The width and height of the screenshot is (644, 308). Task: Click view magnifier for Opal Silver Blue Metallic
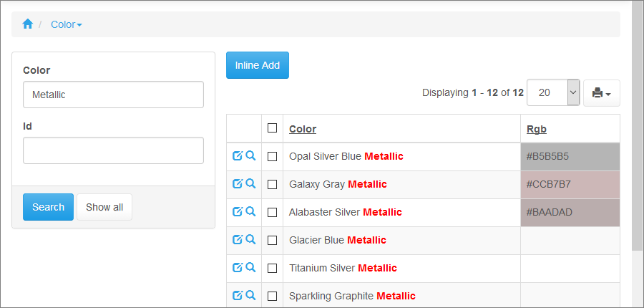[250, 155]
